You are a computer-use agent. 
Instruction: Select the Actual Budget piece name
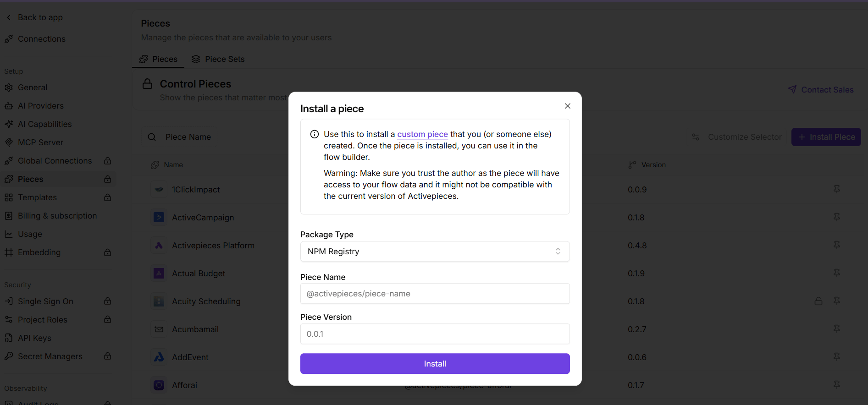(199, 274)
